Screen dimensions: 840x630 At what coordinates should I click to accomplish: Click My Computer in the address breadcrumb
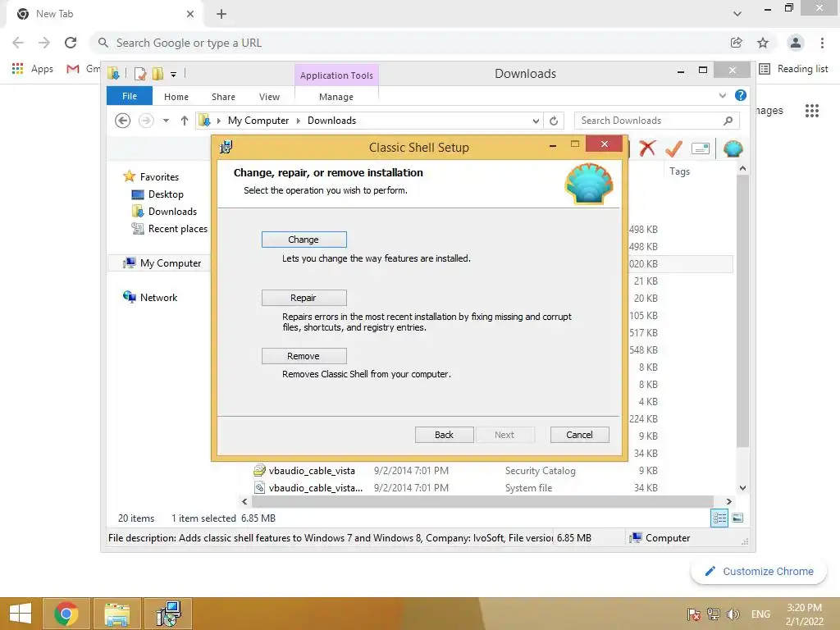pyautogui.click(x=258, y=121)
